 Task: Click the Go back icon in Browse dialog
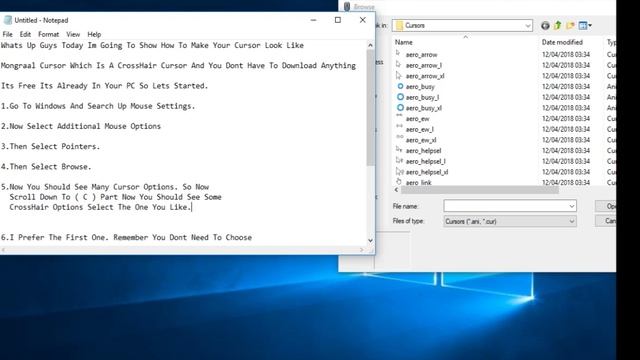click(545, 26)
